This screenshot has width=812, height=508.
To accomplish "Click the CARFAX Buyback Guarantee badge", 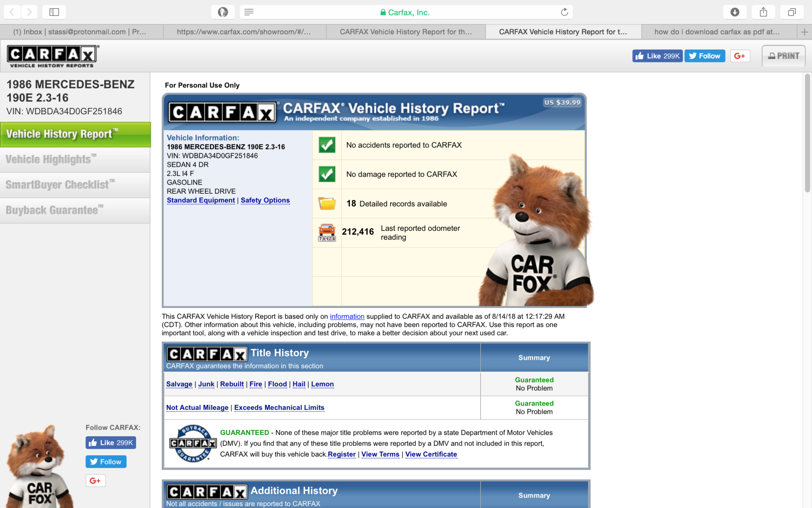I will (x=193, y=443).
